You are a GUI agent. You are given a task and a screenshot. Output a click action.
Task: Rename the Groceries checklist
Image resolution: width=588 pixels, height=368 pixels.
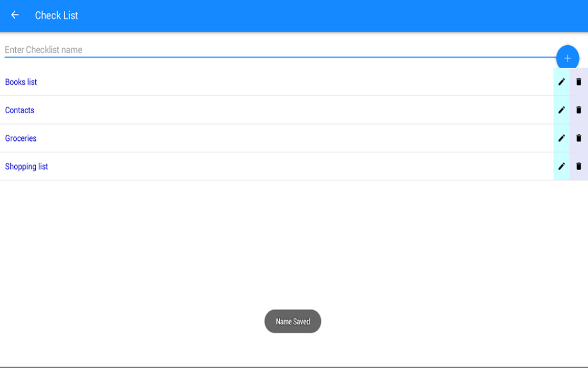click(562, 138)
